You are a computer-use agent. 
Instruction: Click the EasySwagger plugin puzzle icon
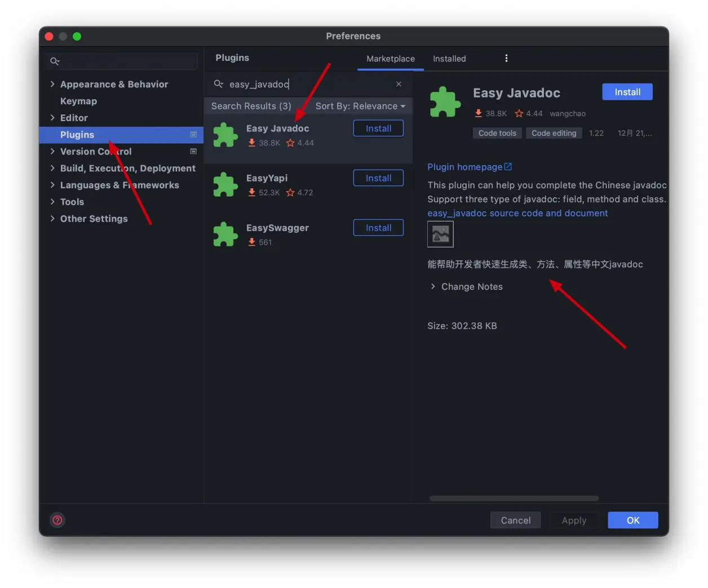tap(225, 235)
